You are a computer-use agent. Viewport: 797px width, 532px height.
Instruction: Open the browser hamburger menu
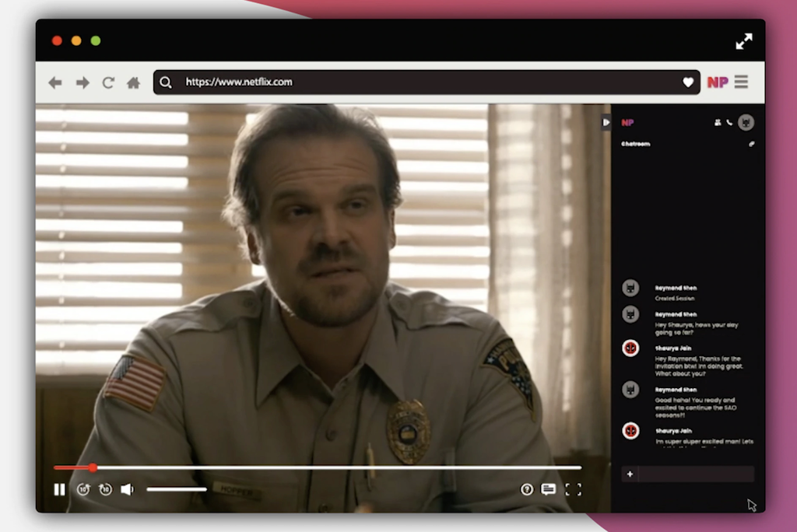[x=741, y=82]
